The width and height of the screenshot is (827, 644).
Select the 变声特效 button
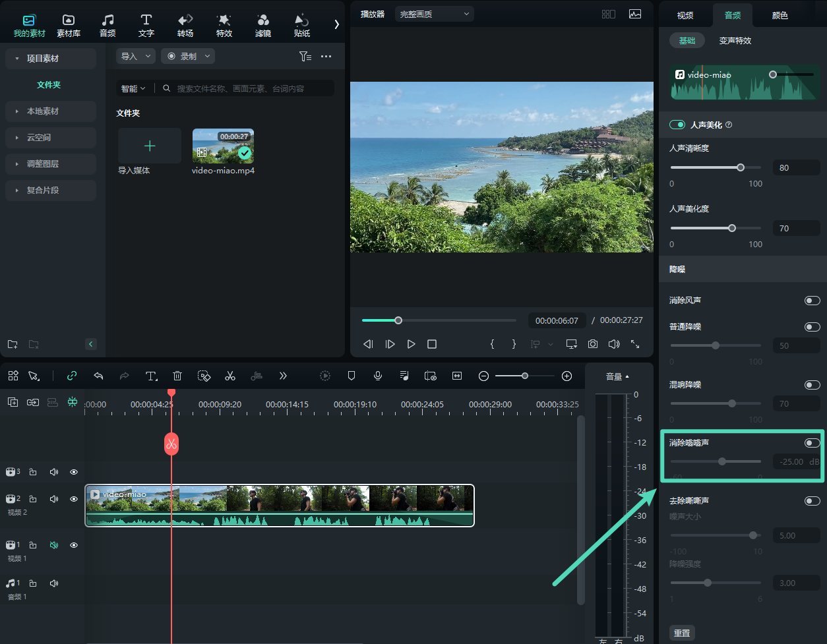pos(735,41)
